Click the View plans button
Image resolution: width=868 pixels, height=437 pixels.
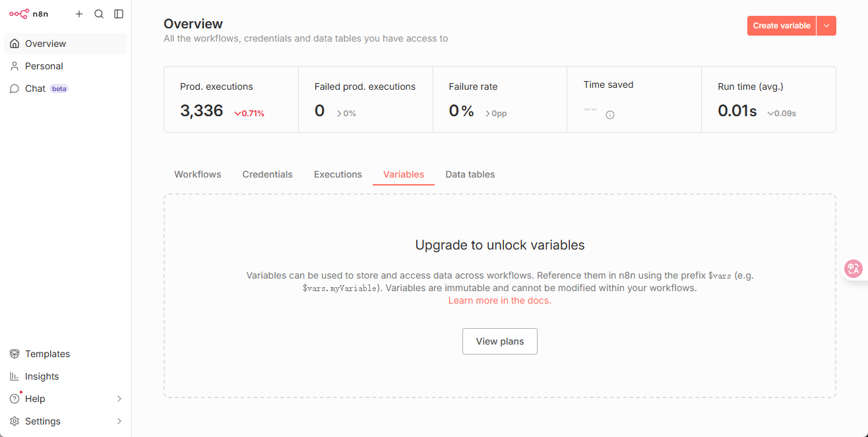[500, 341]
